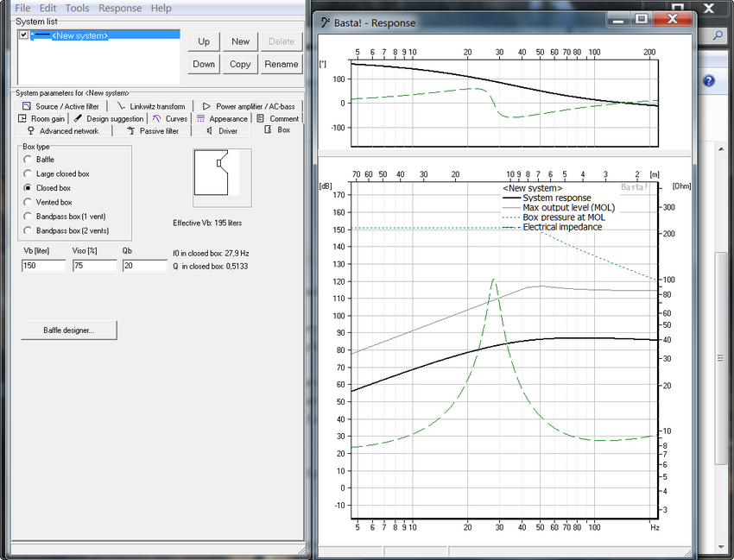Click 'System response' in the graph legend
The image size is (734, 560).
pyautogui.click(x=557, y=198)
